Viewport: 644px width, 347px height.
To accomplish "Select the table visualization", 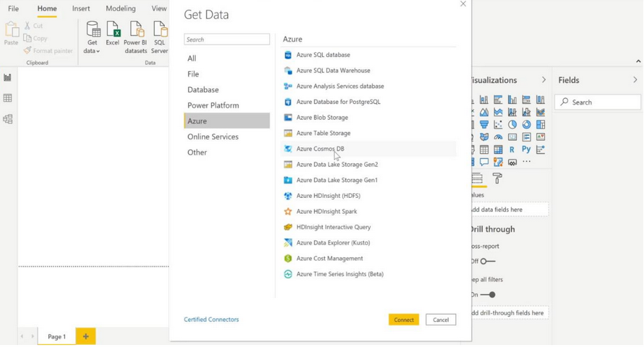I will [x=484, y=150].
